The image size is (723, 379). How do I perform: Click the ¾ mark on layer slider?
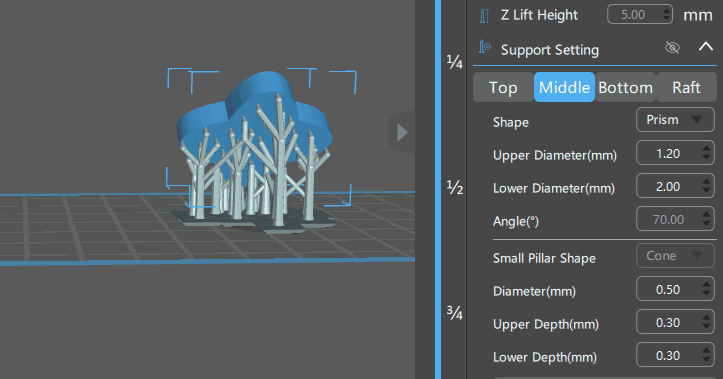455,313
